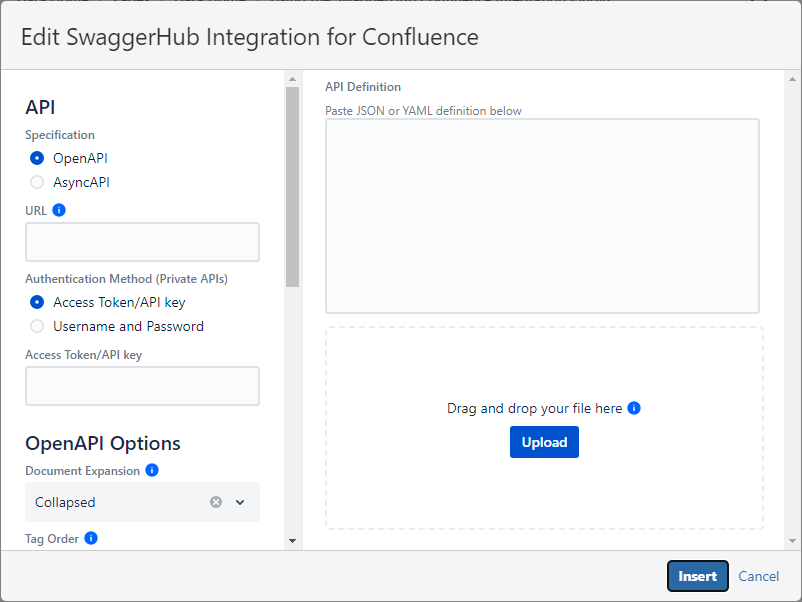Screen dimensions: 802x602
Task: Click the scrollbar up arrow on left panel
Action: [292, 79]
